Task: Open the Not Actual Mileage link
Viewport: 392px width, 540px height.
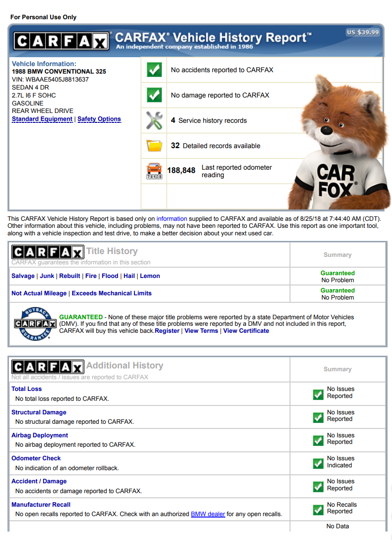Action: 39,293
